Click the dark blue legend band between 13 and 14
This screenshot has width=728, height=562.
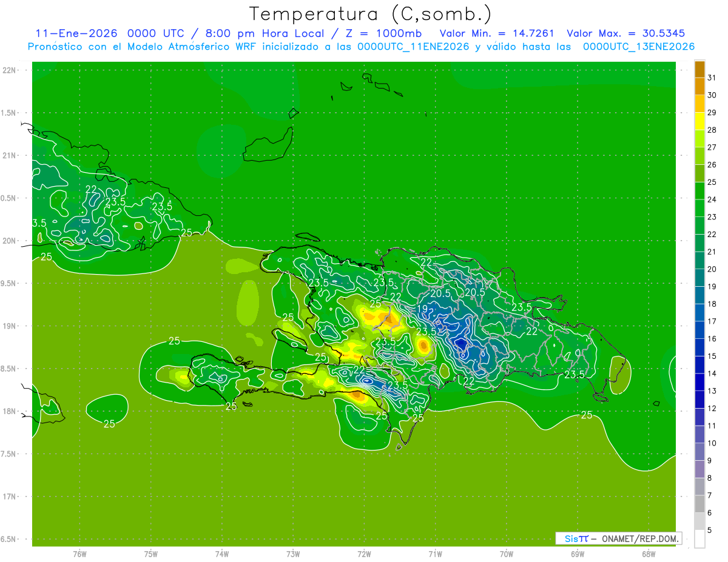click(x=699, y=382)
